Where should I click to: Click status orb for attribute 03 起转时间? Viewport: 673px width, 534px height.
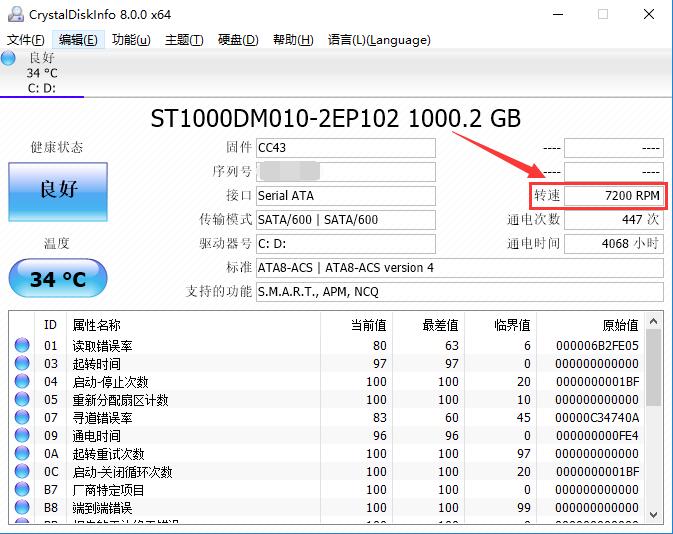point(22,363)
